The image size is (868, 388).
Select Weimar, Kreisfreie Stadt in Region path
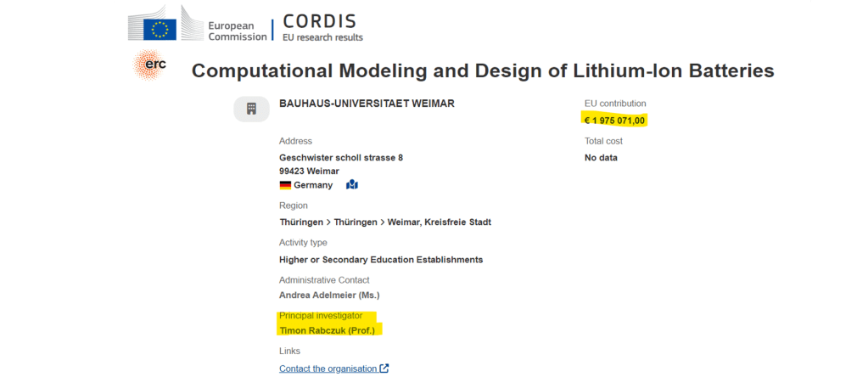(439, 222)
